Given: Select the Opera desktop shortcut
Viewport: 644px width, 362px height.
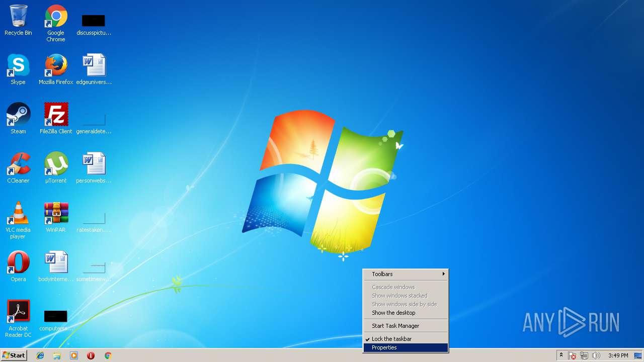Looking at the screenshot, I should 18,266.
